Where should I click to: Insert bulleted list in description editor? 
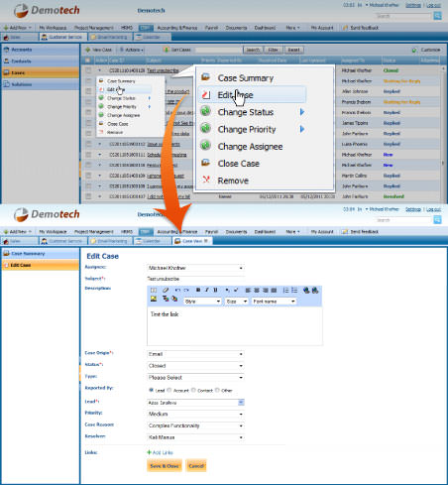coord(294,291)
